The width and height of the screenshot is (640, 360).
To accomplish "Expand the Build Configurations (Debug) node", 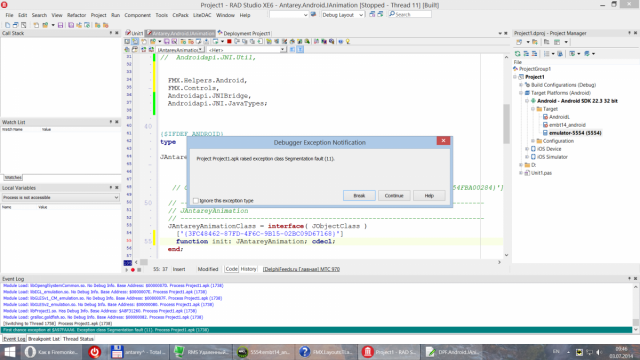I will (x=521, y=85).
